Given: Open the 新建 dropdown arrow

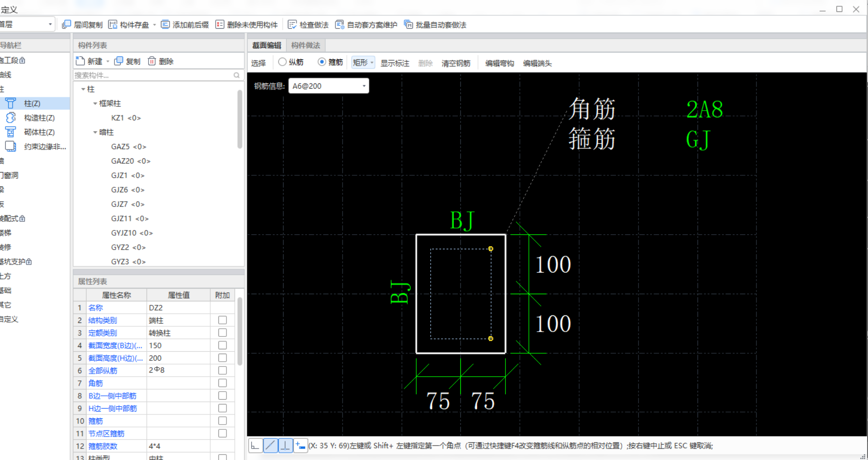Looking at the screenshot, I should tap(108, 61).
